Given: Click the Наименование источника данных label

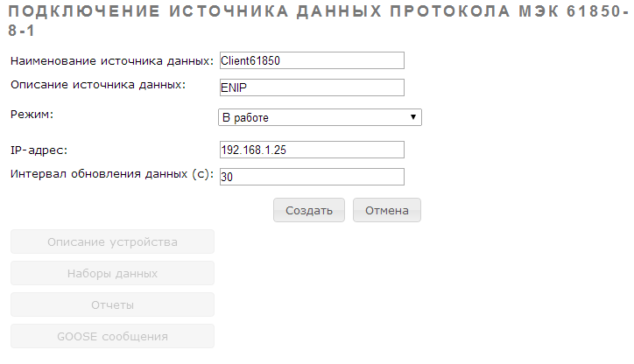Looking at the screenshot, I should point(111,60).
